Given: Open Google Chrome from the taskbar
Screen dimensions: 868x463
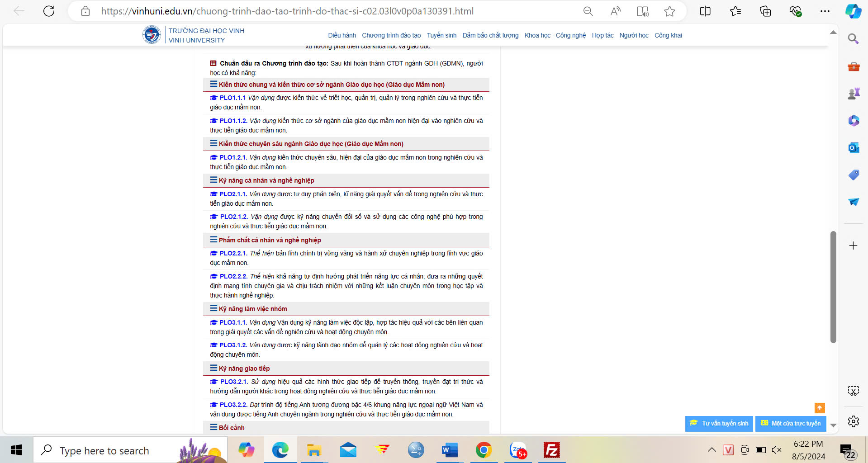Looking at the screenshot, I should (x=484, y=450).
